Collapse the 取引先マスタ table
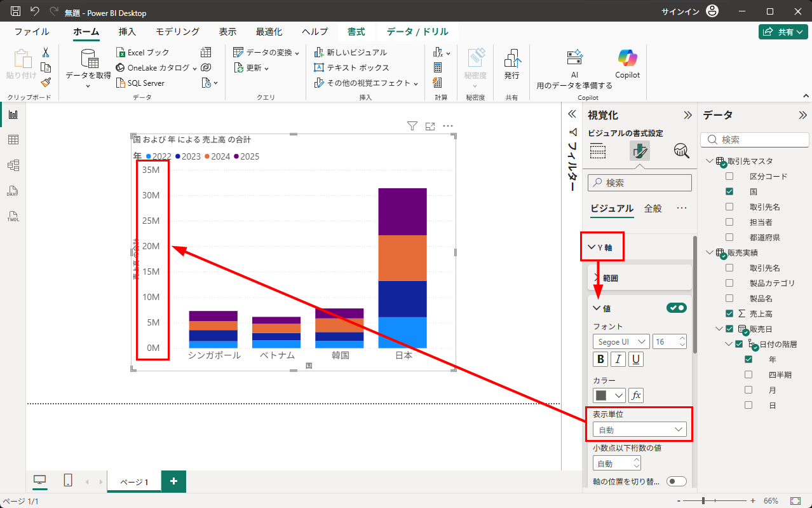Image resolution: width=812 pixels, height=508 pixels. coord(710,161)
